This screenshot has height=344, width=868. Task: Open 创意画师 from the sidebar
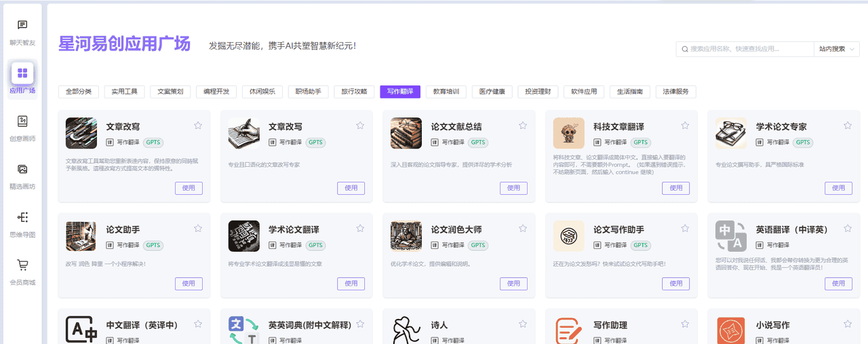(x=22, y=128)
